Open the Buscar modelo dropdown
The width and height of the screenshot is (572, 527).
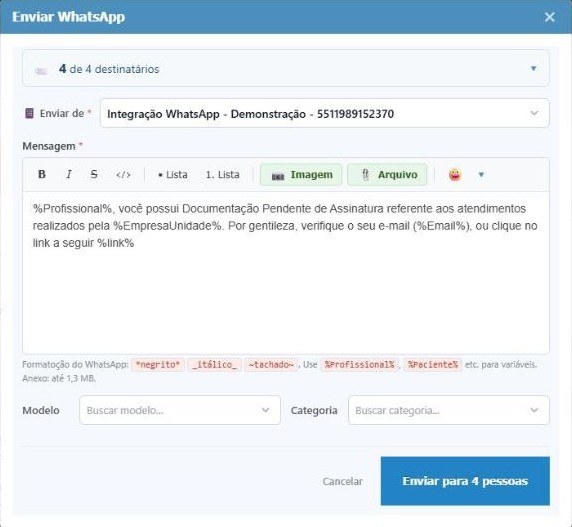pyautogui.click(x=180, y=410)
